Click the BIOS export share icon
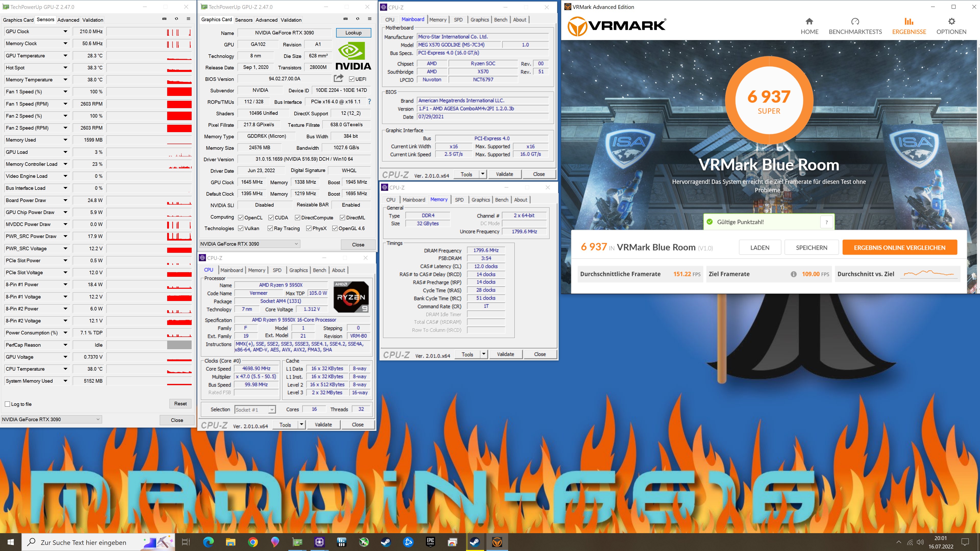The image size is (980, 551). (x=339, y=78)
